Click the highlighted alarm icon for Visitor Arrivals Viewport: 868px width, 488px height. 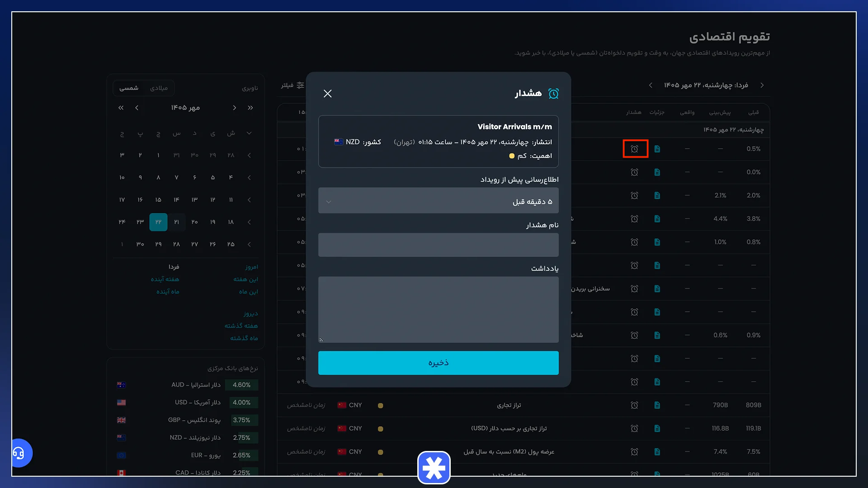pos(635,149)
